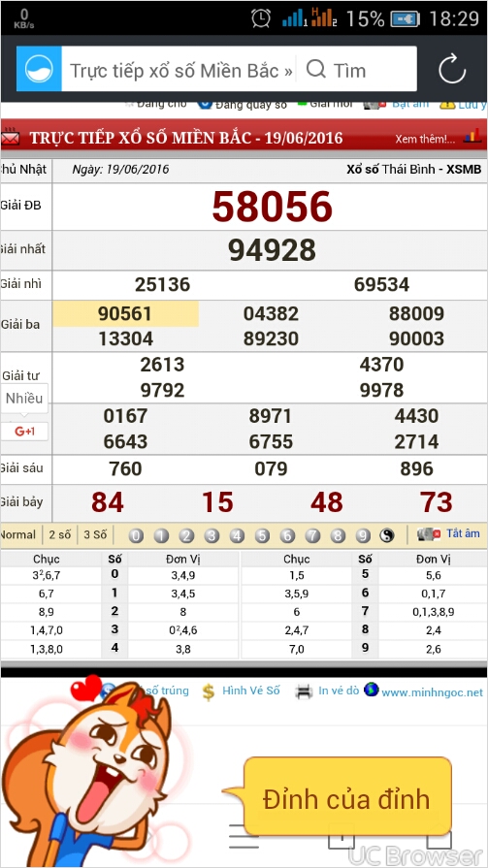
Task: Filter results by digit 6 ball
Action: (287, 535)
